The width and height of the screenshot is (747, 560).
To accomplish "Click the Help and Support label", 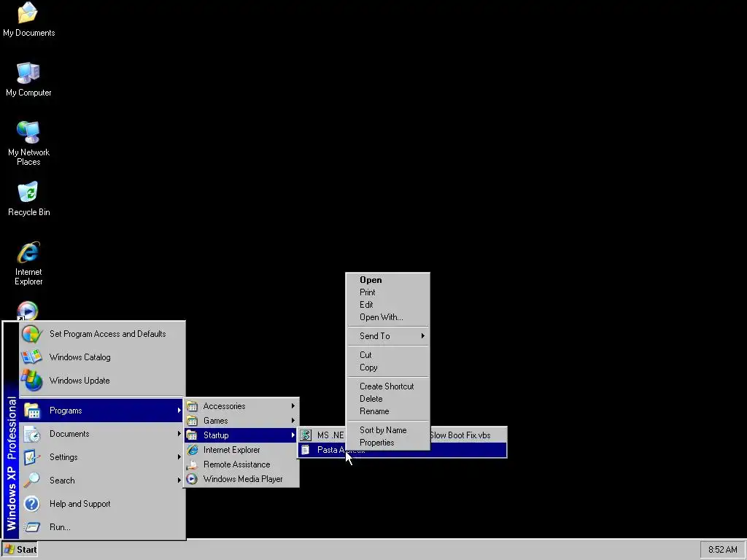I will (80, 504).
